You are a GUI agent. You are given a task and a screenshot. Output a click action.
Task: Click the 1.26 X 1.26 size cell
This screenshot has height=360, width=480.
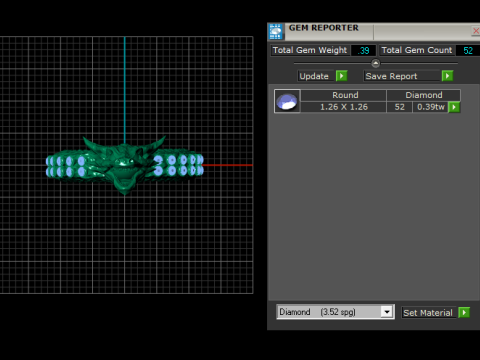pos(344,107)
